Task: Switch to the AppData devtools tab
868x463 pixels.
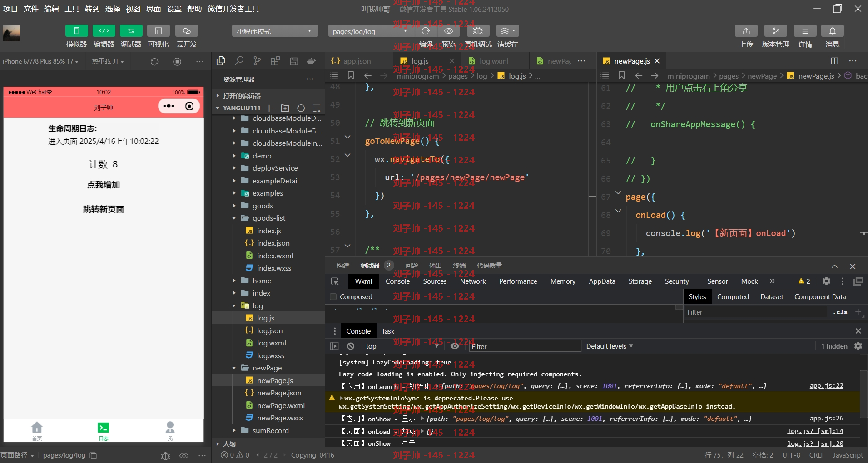Action: coord(602,281)
